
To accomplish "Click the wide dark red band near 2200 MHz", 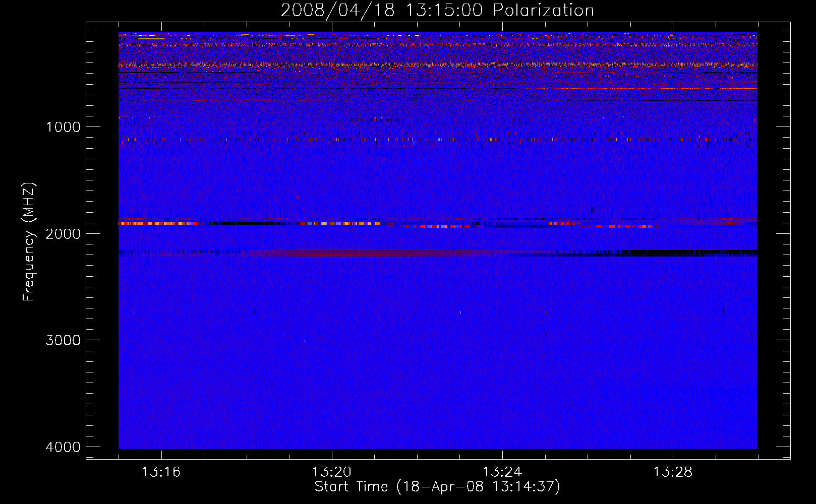I will coord(353,253).
